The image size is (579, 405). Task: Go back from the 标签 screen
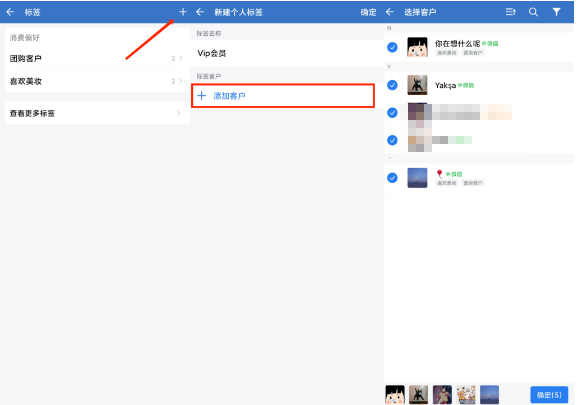click(10, 12)
